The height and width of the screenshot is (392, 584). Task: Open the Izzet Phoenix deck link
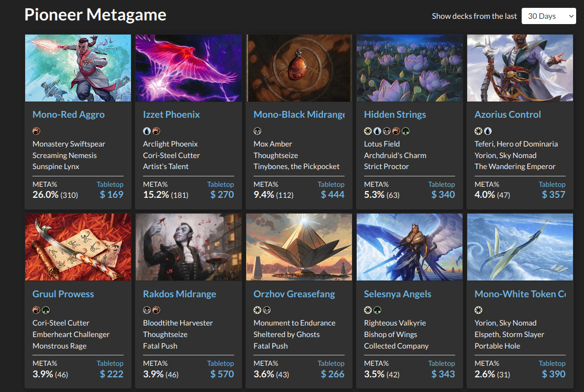click(171, 115)
